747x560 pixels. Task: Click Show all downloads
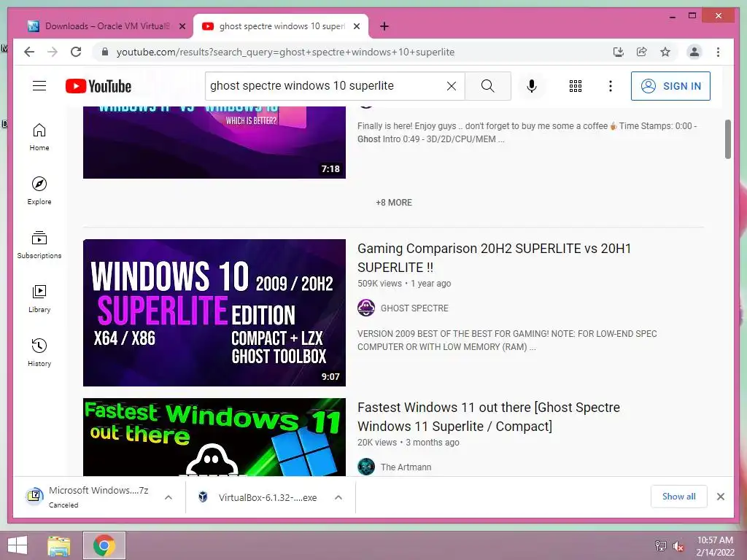678,496
